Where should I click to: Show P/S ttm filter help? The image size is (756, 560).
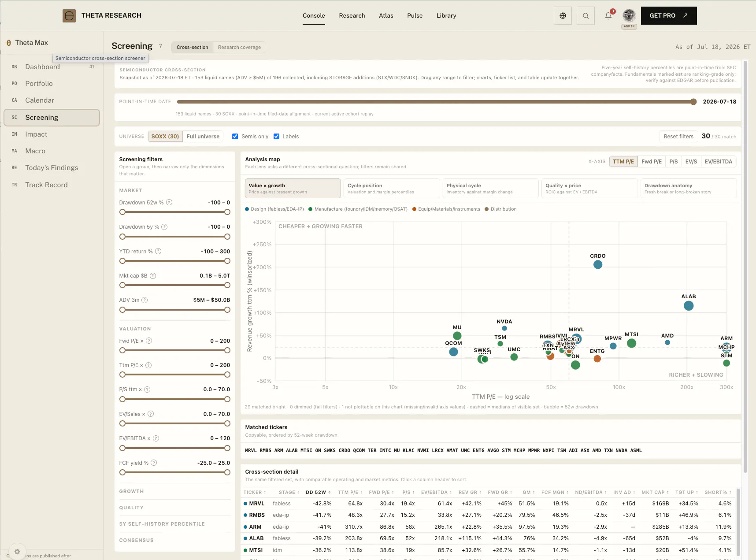[147, 389]
